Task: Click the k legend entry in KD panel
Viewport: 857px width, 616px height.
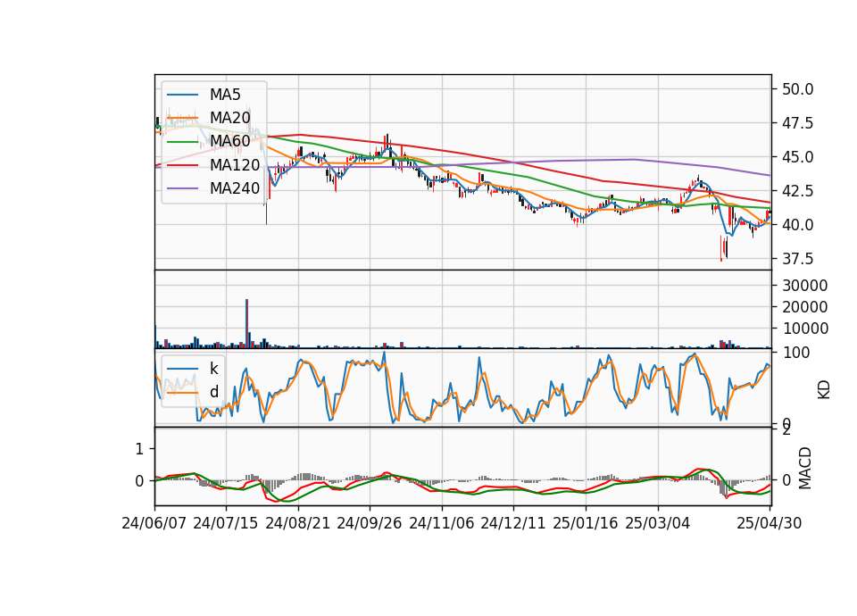Action: [213, 369]
